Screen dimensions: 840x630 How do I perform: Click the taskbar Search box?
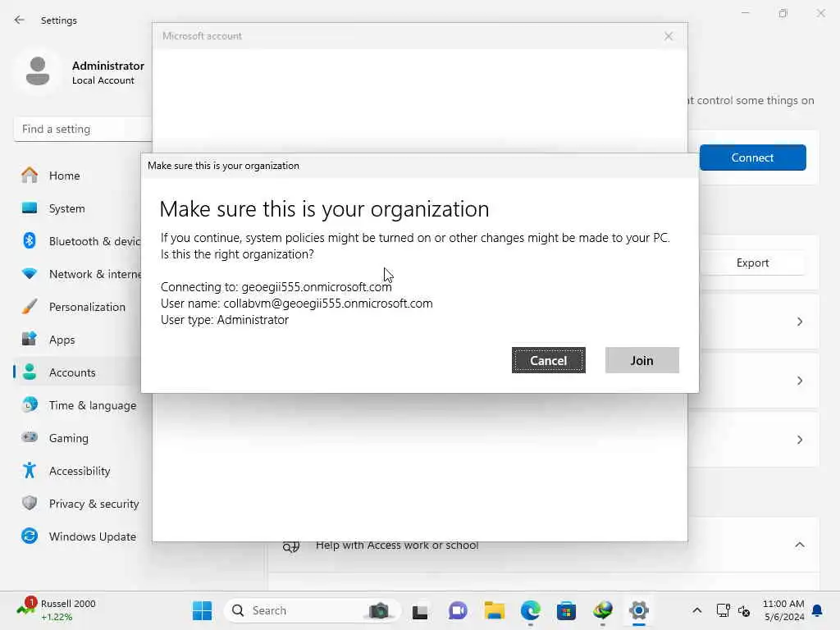pos(312,610)
